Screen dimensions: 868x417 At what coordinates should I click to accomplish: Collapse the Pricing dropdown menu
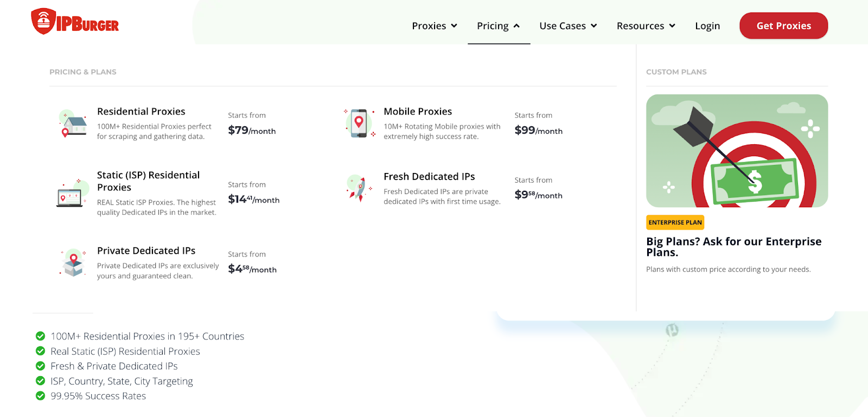(499, 26)
